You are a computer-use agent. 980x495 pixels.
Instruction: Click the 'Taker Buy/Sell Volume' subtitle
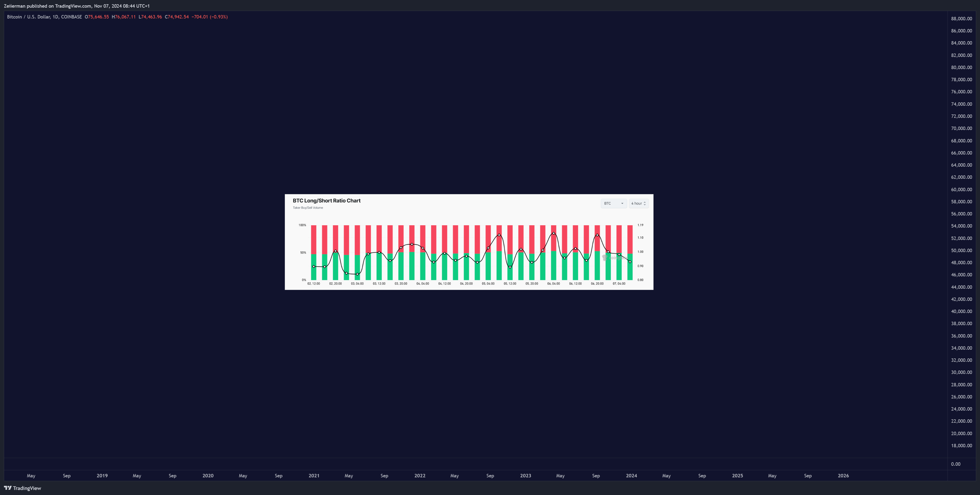point(308,208)
